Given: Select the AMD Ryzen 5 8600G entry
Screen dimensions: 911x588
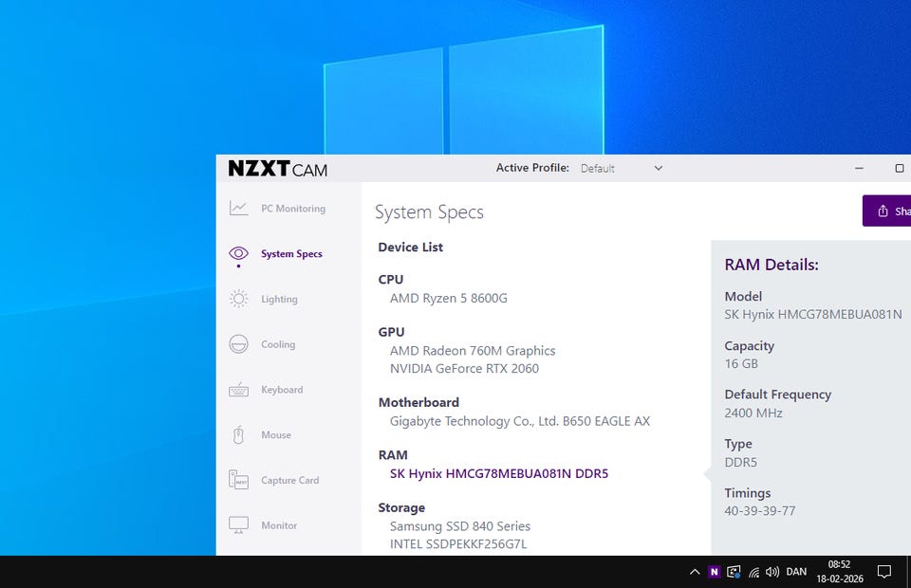Looking at the screenshot, I should pos(448,298).
